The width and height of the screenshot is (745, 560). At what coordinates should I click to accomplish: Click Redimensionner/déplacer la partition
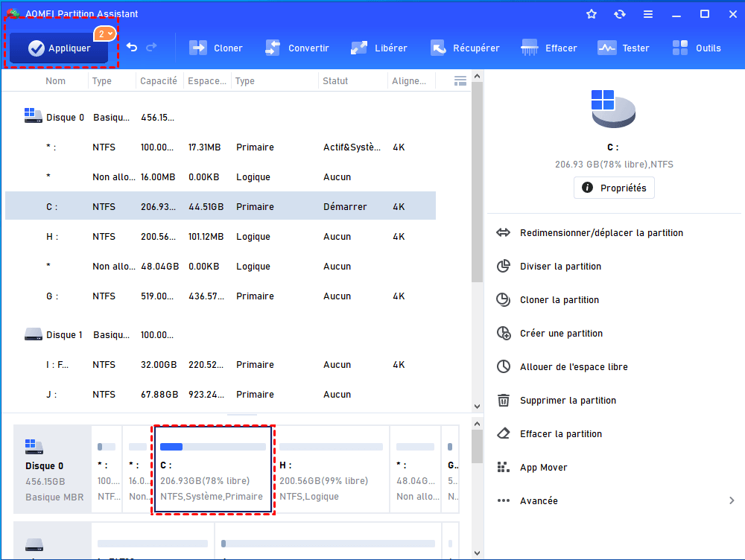[601, 233]
